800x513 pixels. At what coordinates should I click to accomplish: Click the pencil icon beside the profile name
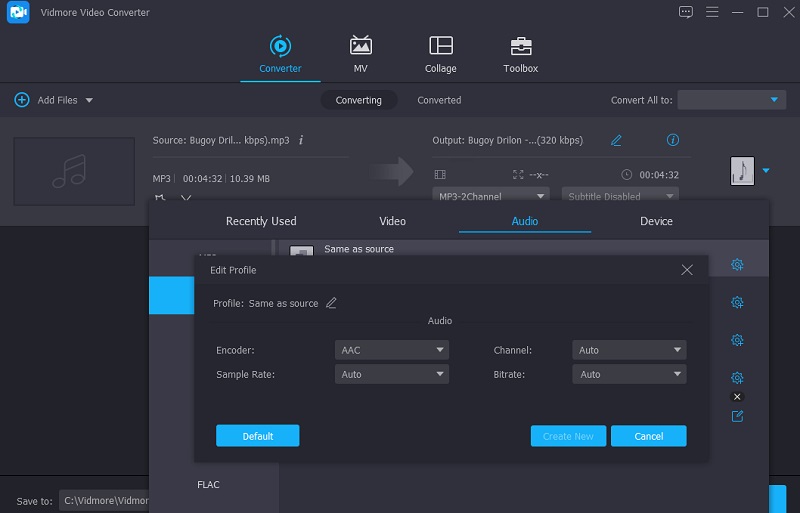[331, 303]
